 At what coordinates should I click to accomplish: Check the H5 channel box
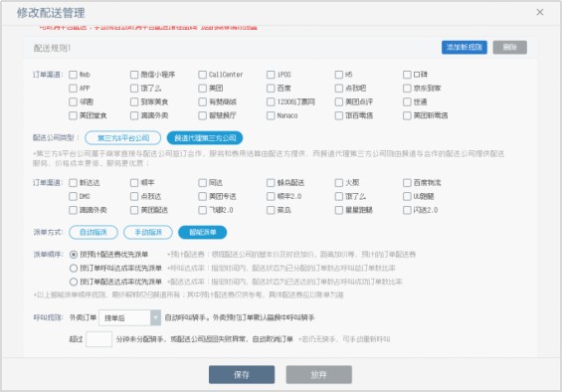[339, 75]
